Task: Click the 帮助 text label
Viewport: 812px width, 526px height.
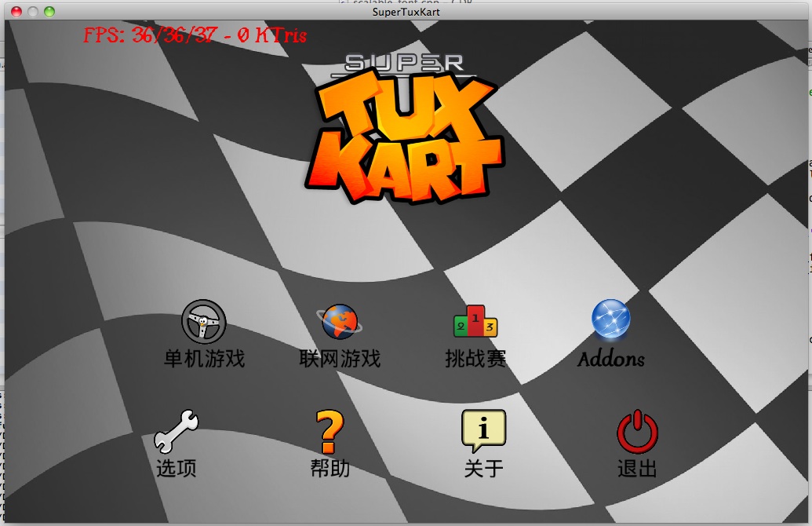Action: 330,469
